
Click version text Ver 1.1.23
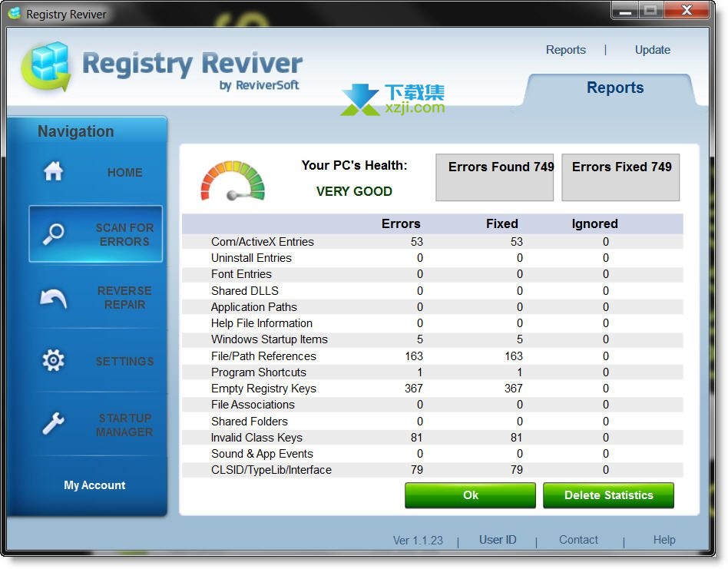coord(418,541)
